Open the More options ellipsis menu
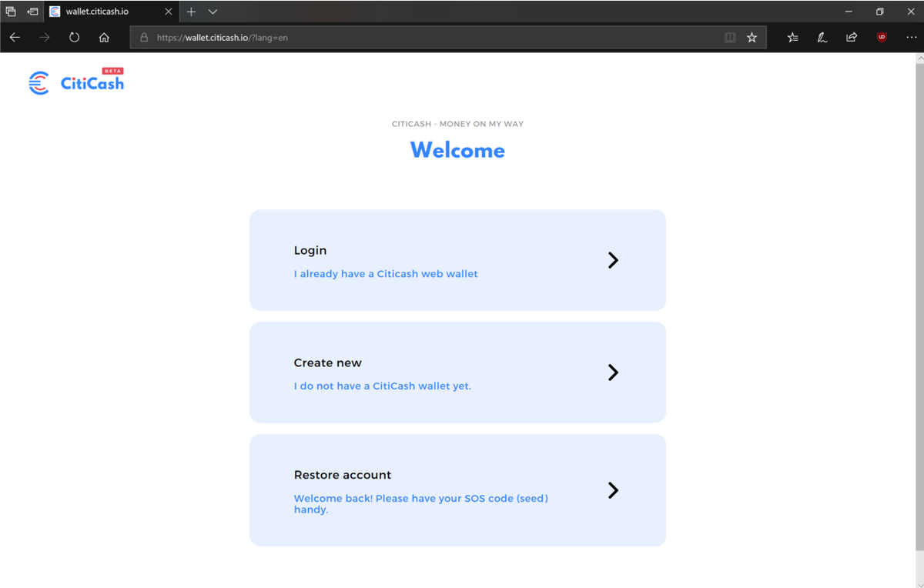 [x=911, y=36]
